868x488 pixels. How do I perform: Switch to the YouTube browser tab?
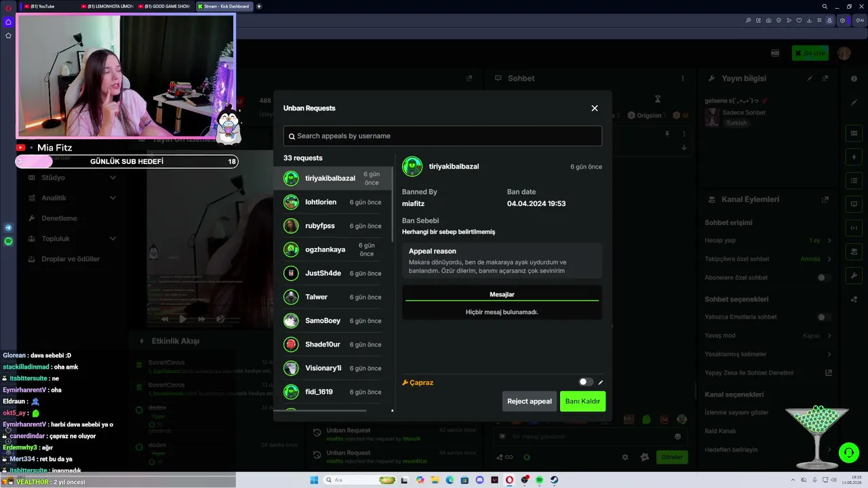(49, 6)
